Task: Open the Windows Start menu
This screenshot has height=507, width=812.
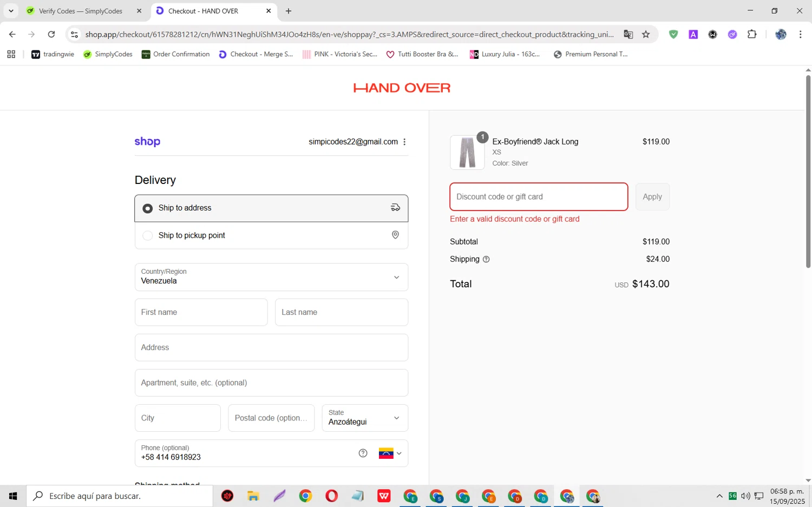Action: pyautogui.click(x=13, y=496)
